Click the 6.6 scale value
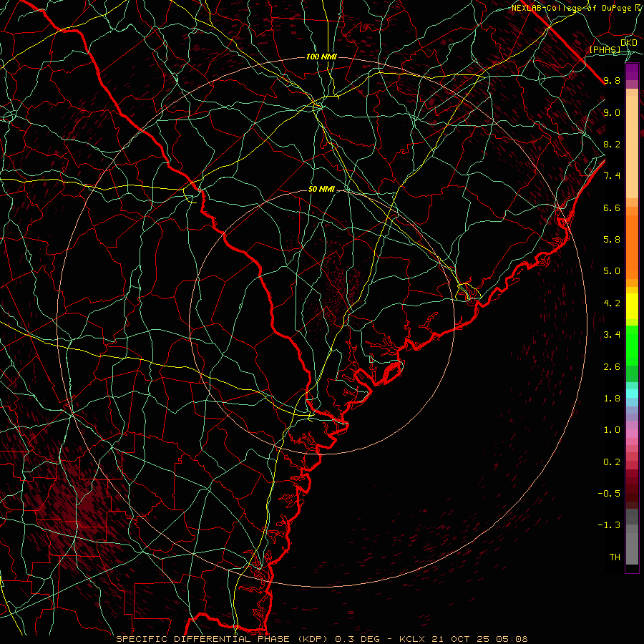Viewport: 644px width, 644px height. pos(612,208)
